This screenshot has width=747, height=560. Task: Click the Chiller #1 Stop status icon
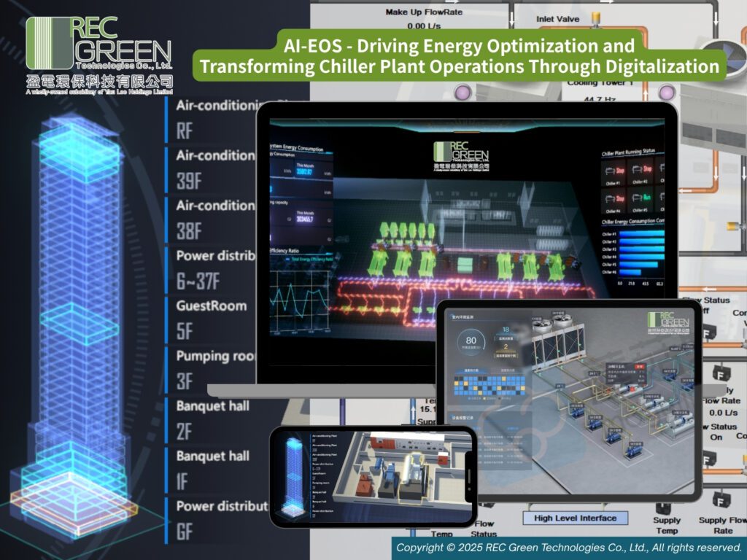click(614, 171)
